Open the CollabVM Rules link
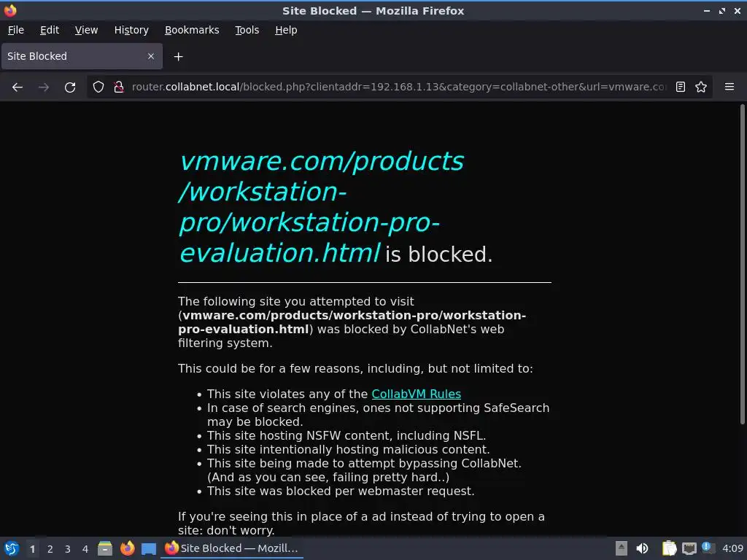The image size is (747, 560). coord(416,394)
